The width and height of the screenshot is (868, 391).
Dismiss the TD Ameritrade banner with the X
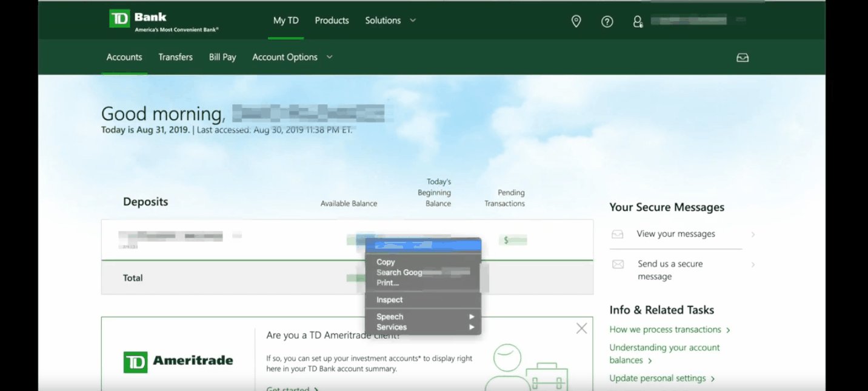tap(581, 328)
